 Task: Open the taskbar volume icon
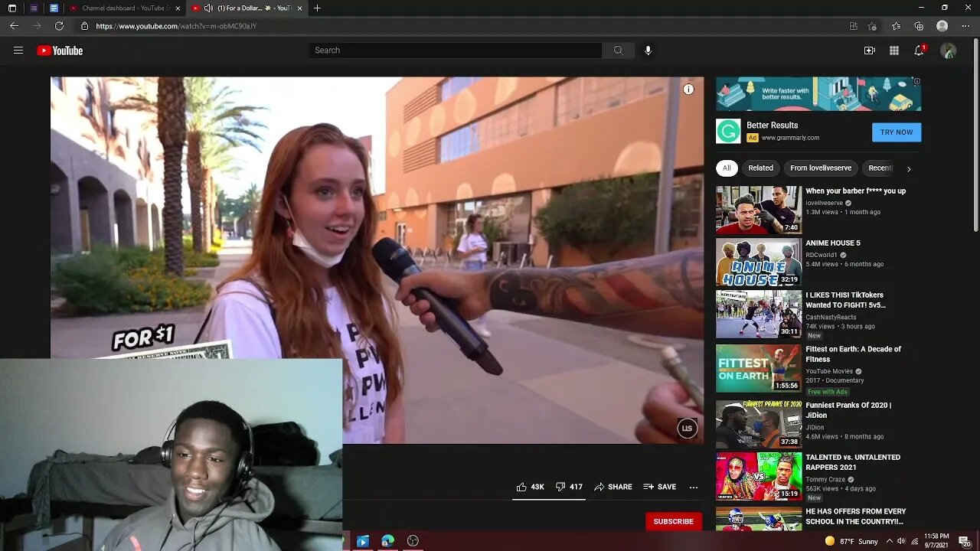[x=901, y=541]
